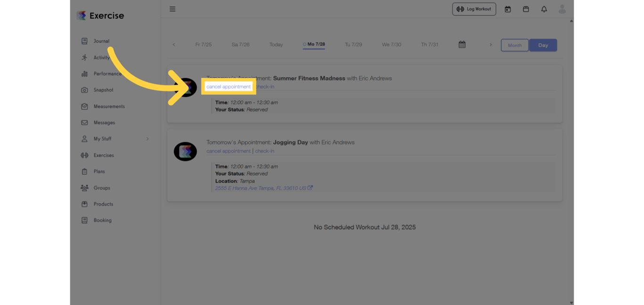Image resolution: width=644 pixels, height=305 pixels.
Task: Open the hamburger menu
Action: 173,8
